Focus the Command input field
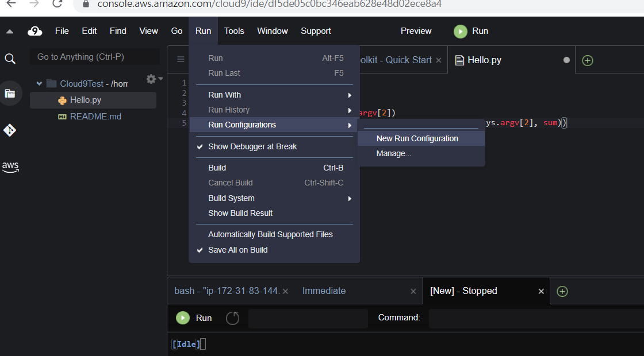This screenshot has height=356, width=644. coord(536,318)
